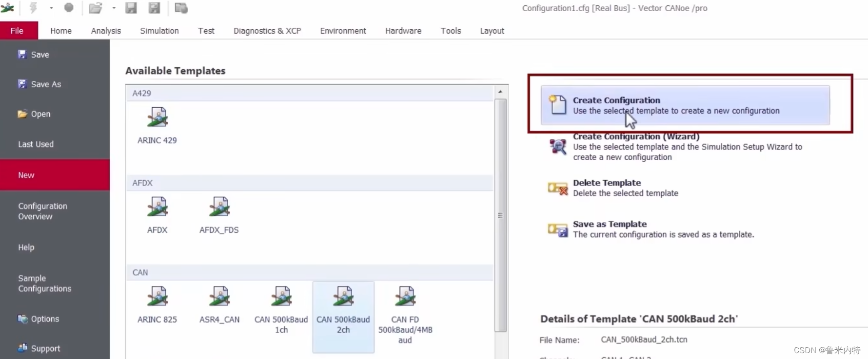This screenshot has width=868, height=359.
Task: Click the Create Configuration (Wizard) icon
Action: [x=558, y=146]
